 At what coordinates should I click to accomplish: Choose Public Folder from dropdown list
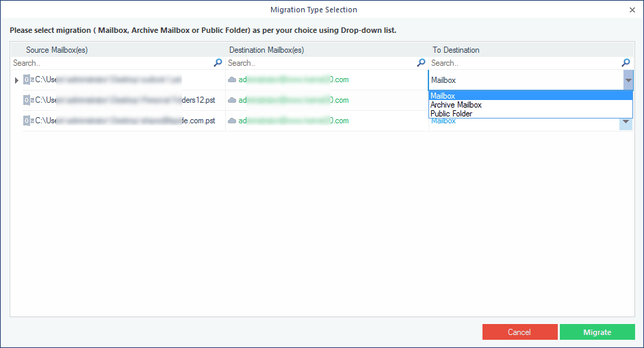530,114
